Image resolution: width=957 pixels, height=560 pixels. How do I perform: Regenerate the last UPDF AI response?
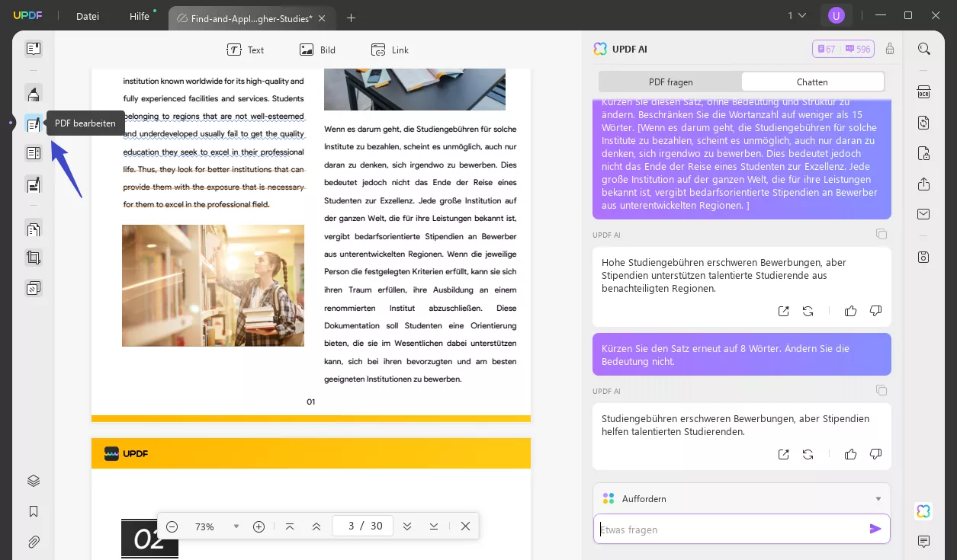pyautogui.click(x=808, y=454)
